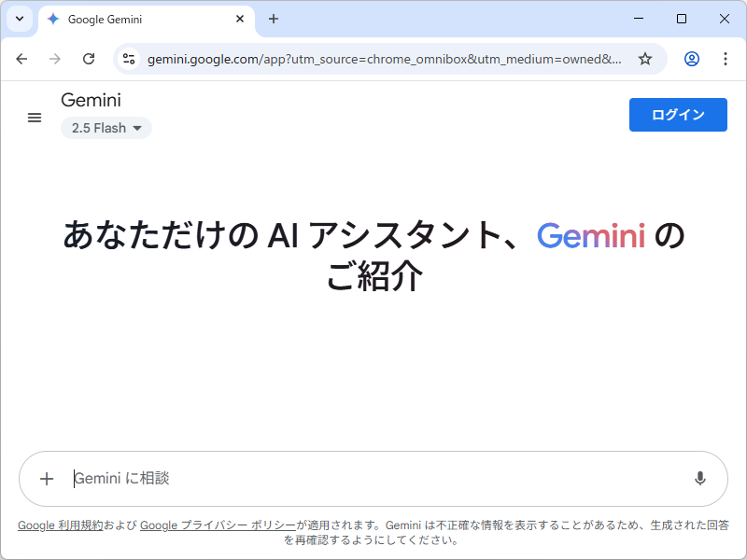Open the 2.5 Flash model selector
The image size is (747, 560).
click(x=99, y=128)
